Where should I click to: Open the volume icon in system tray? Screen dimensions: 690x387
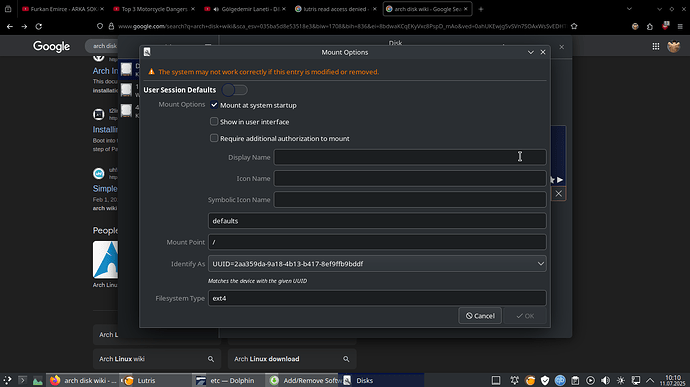click(606, 380)
